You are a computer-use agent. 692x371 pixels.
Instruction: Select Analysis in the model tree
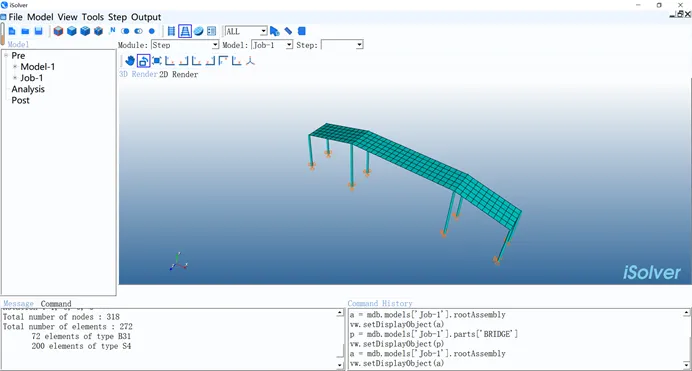(28, 89)
